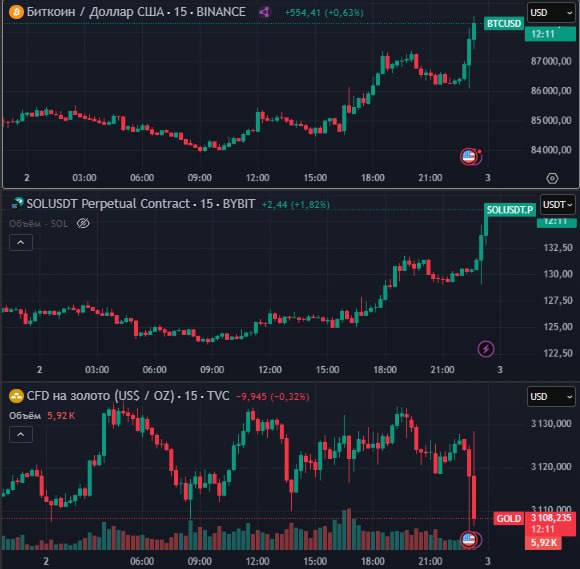
Task: Click the SOLUSDT Perpetual Contract symbol title
Action: click(x=108, y=203)
